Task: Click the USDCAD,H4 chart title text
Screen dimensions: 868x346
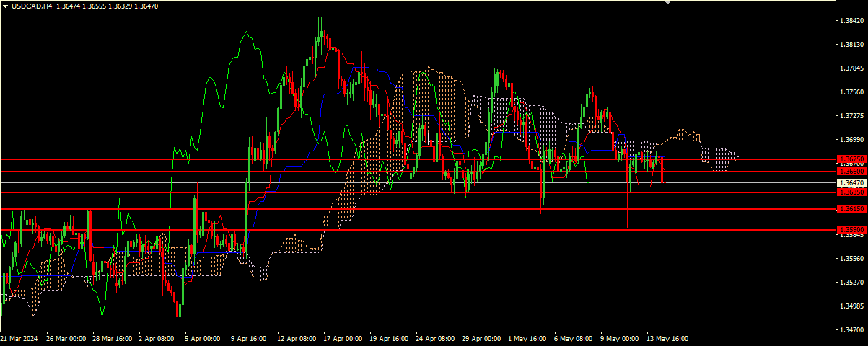Action: [32, 6]
